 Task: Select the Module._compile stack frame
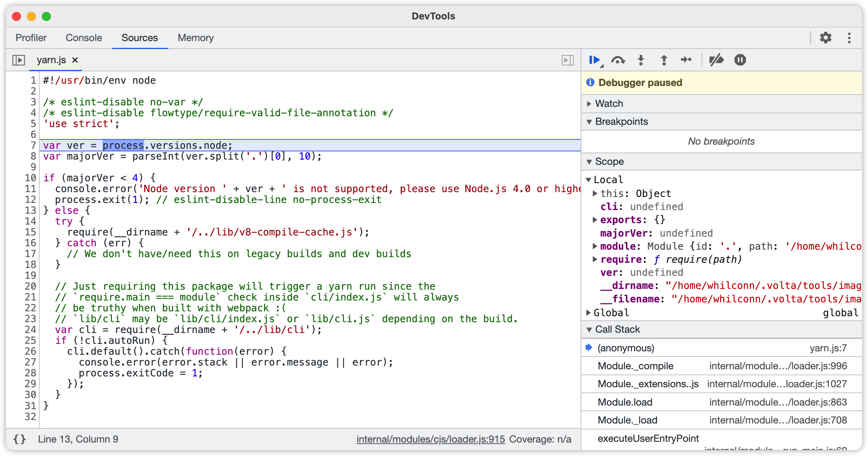(x=722, y=366)
